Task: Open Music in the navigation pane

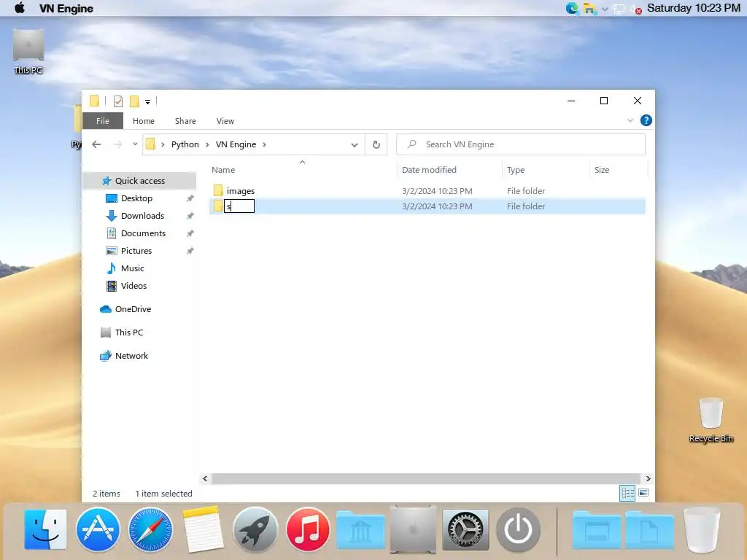Action: coord(133,268)
